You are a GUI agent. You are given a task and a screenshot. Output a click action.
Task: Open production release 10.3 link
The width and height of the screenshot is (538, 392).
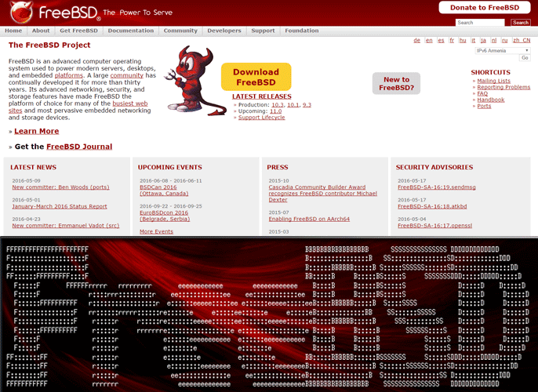pyautogui.click(x=278, y=104)
